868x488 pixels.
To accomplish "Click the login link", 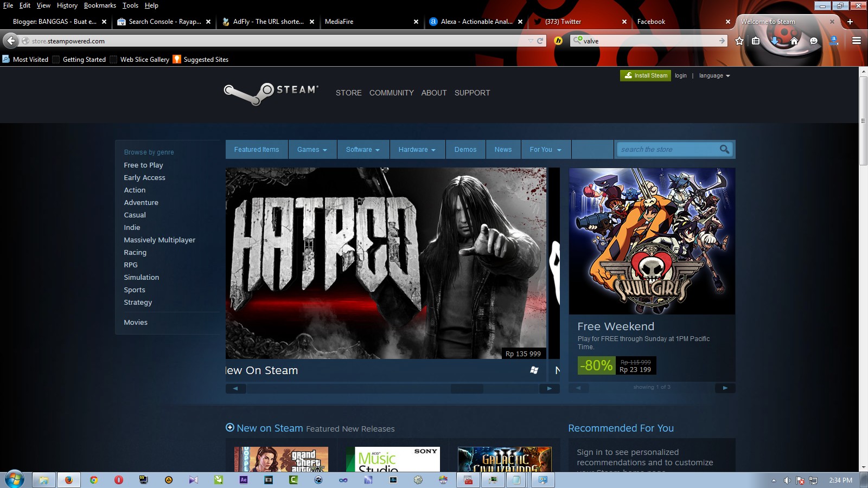I will click(x=681, y=76).
